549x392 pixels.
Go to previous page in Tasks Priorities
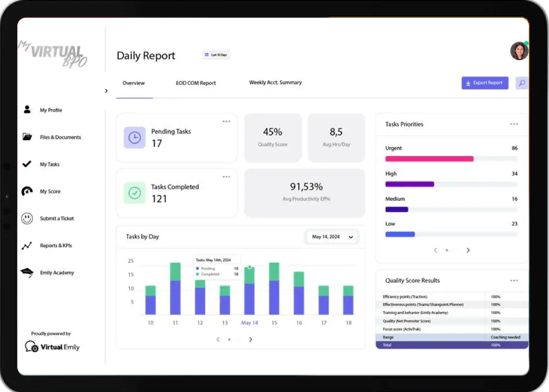435,250
